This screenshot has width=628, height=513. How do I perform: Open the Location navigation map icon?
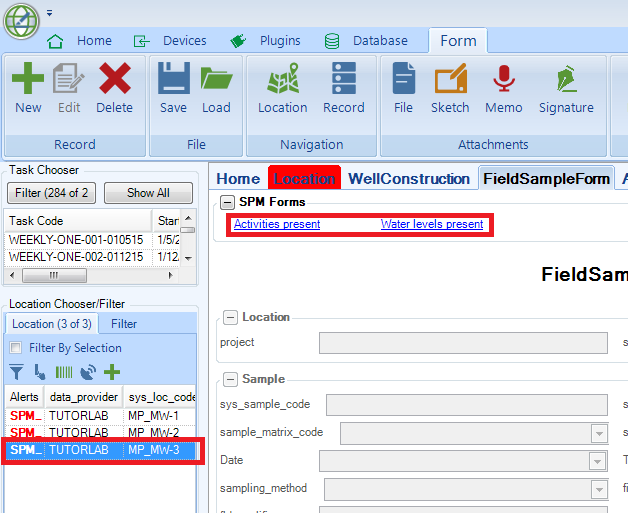(282, 88)
